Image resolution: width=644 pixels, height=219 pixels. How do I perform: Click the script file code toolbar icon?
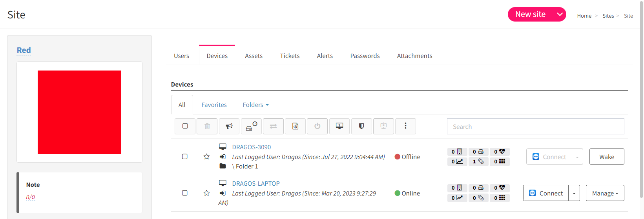click(295, 126)
